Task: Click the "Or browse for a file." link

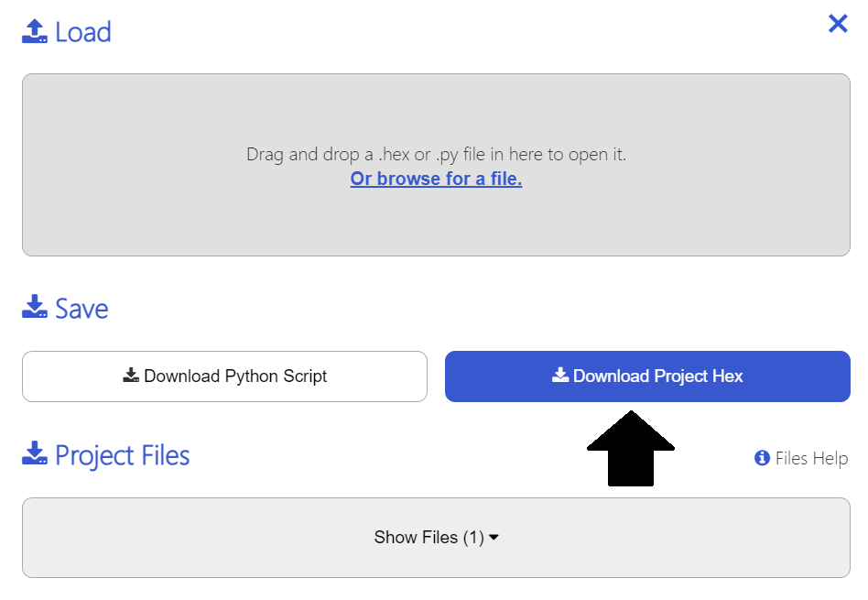Action: 436,179
